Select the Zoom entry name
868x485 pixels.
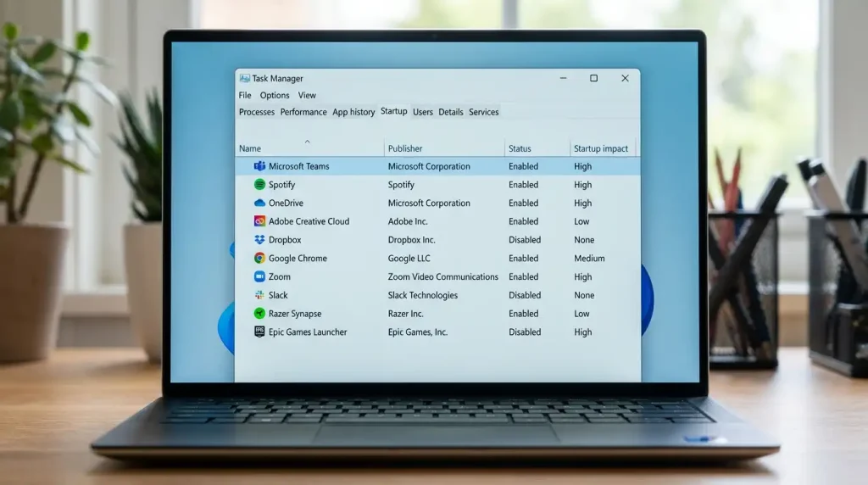click(x=280, y=276)
